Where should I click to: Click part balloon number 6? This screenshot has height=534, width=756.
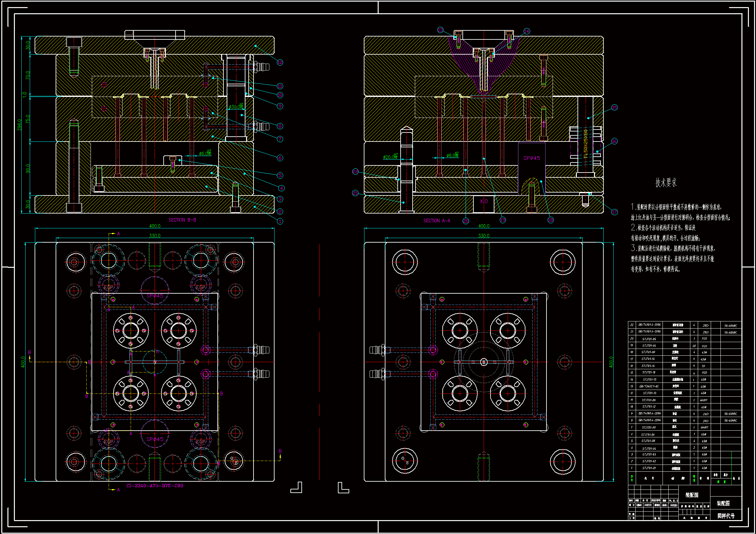[280, 158]
